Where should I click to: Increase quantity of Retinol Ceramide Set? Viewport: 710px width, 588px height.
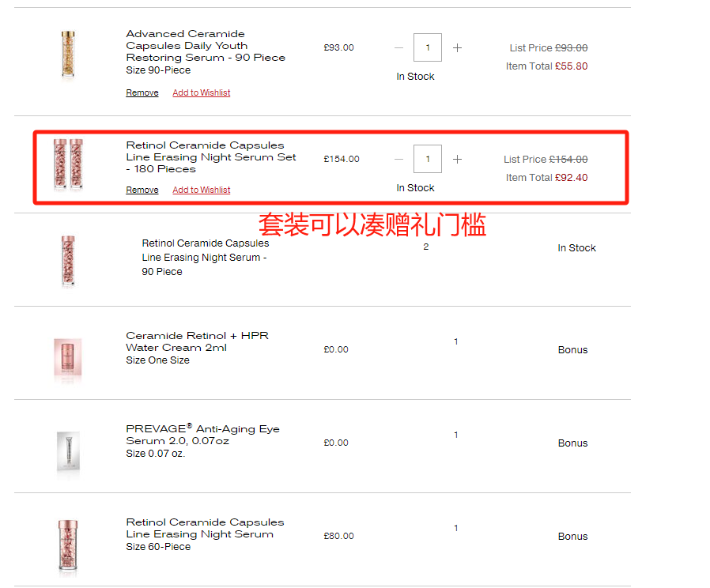point(457,159)
